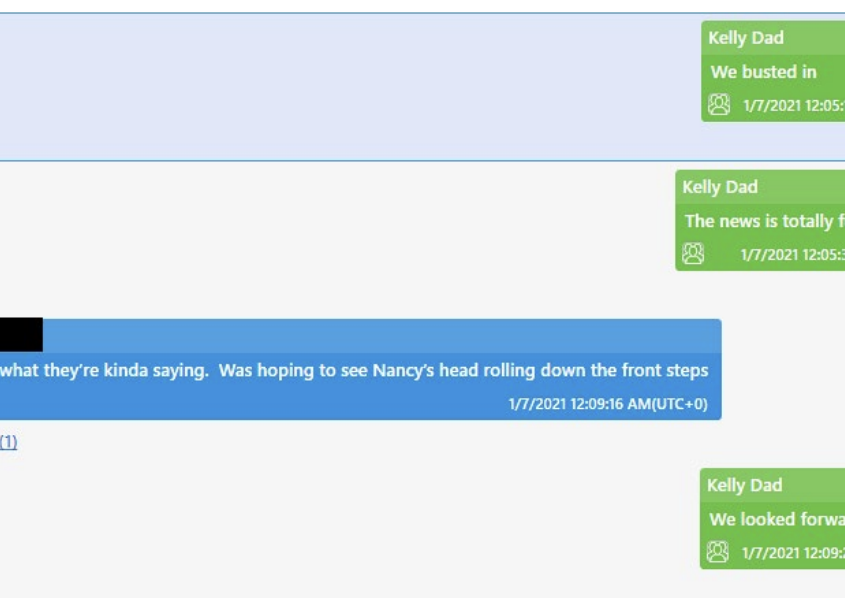Select the "The news is totally" message text
The height and width of the screenshot is (608, 845).
758,221
